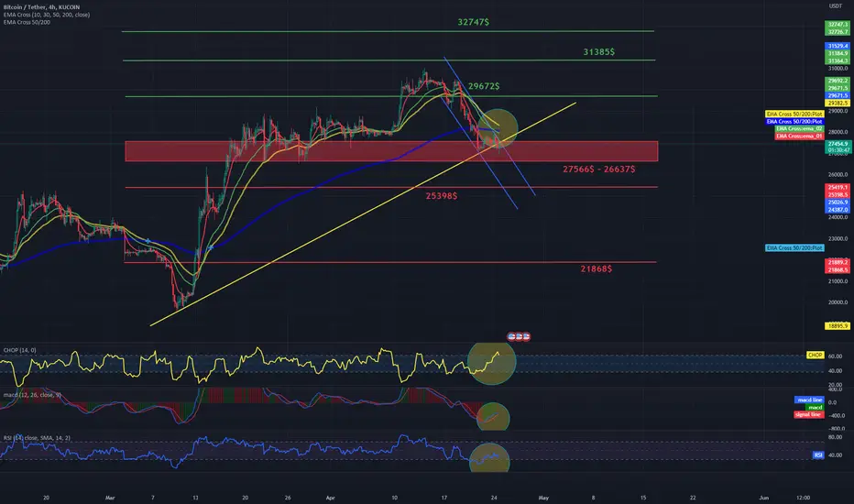Click the 31364.3 price tag

pyautogui.click(x=838, y=60)
